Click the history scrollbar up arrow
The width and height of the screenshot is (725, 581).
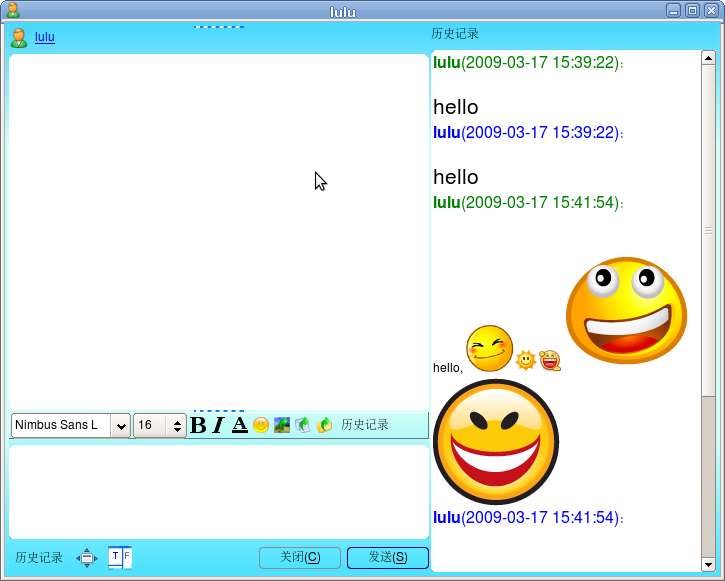(708, 58)
